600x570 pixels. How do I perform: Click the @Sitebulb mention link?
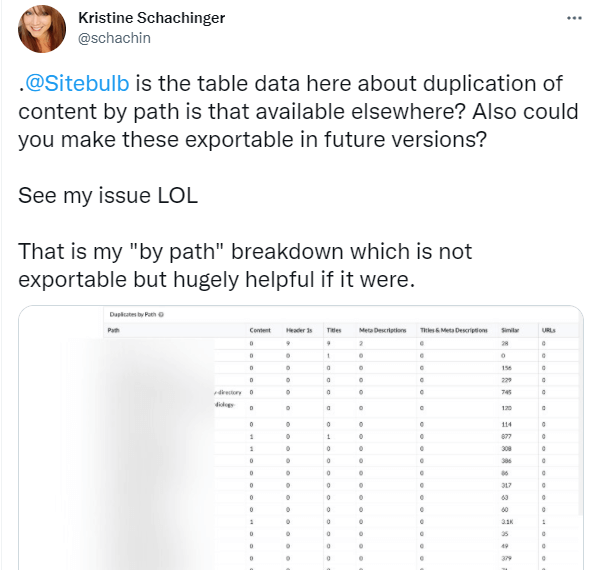[77, 83]
